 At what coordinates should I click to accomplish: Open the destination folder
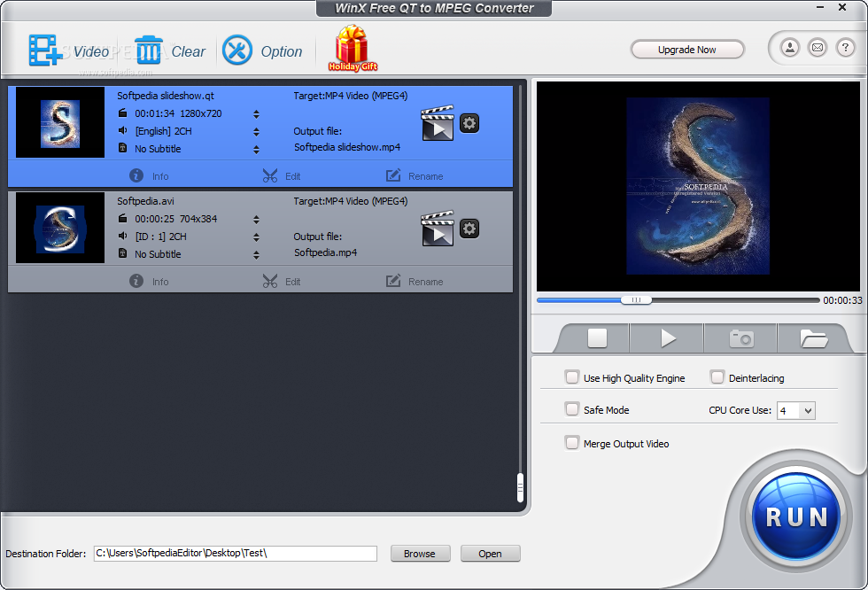(x=490, y=554)
